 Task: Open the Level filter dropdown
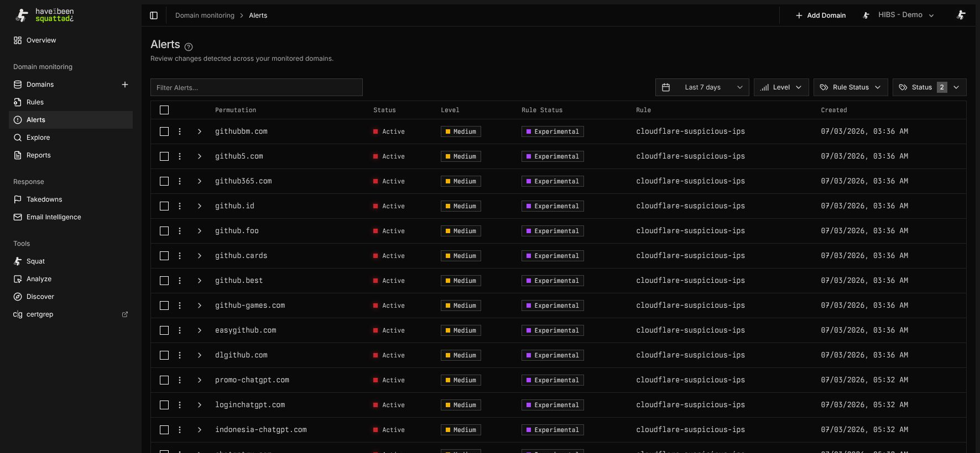pyautogui.click(x=781, y=87)
